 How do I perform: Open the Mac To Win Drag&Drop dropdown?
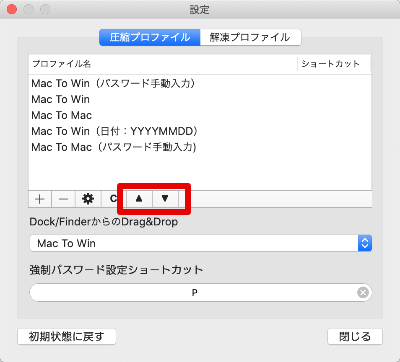coord(201,243)
